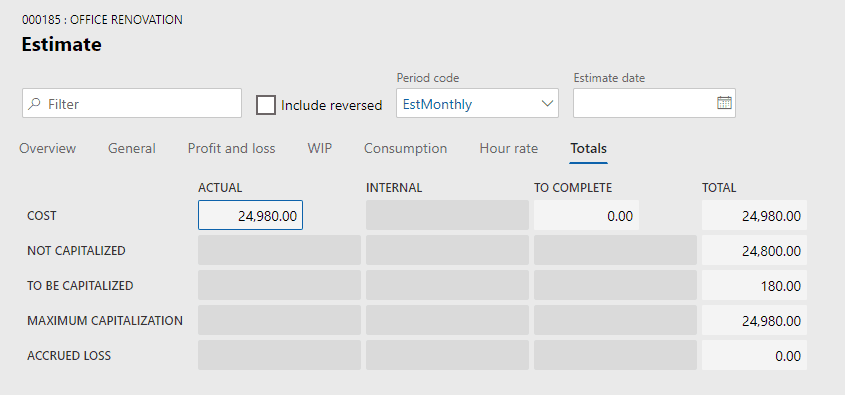Select the EstMonthly period code field
The height and width of the screenshot is (395, 845).
(477, 103)
